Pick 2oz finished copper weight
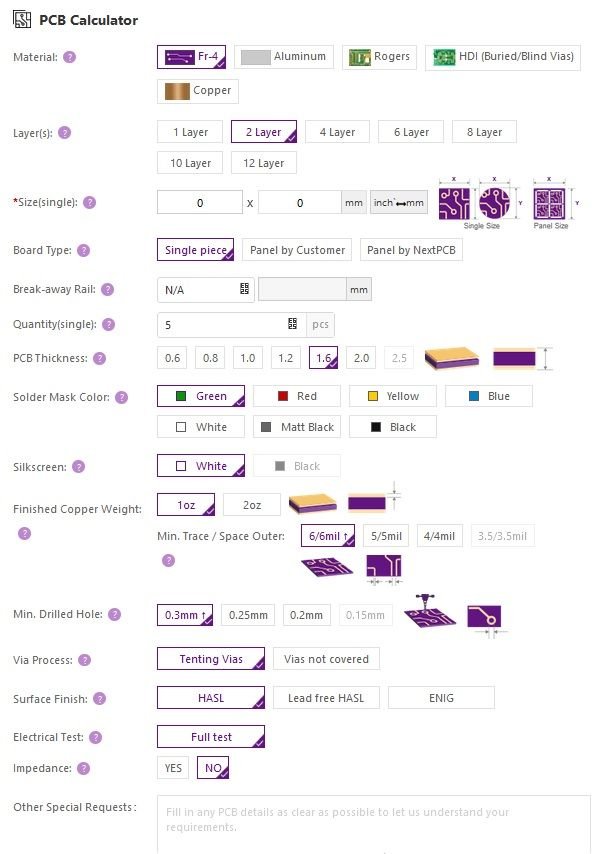This screenshot has width=601, height=854. tap(251, 506)
